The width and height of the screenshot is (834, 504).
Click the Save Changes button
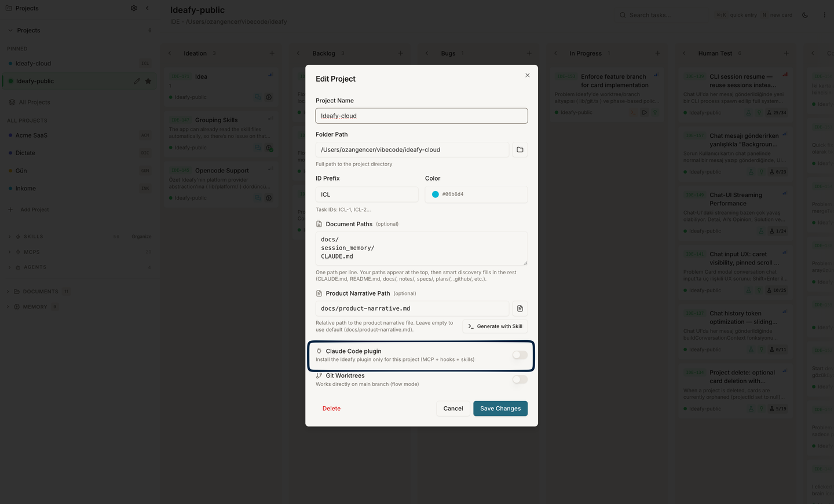(x=500, y=409)
